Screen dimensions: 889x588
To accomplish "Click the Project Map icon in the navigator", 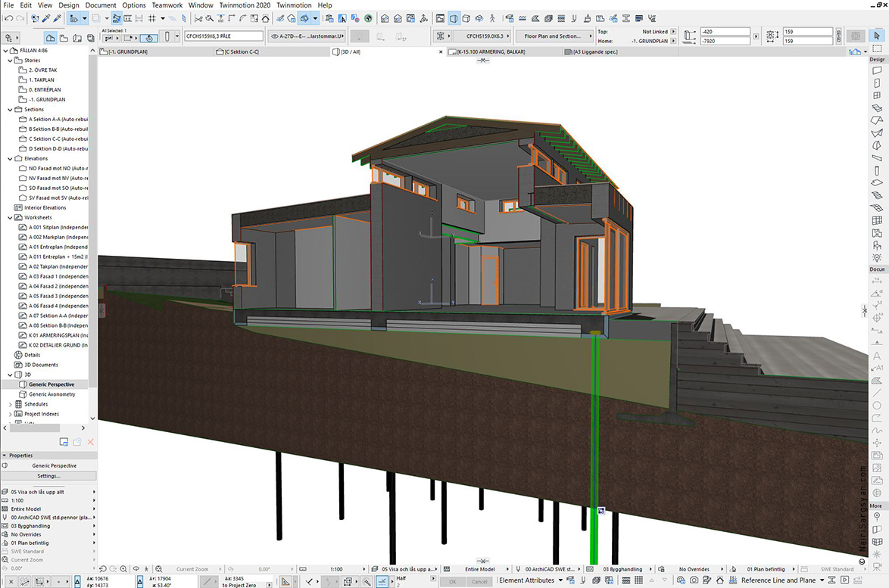I will point(51,38).
